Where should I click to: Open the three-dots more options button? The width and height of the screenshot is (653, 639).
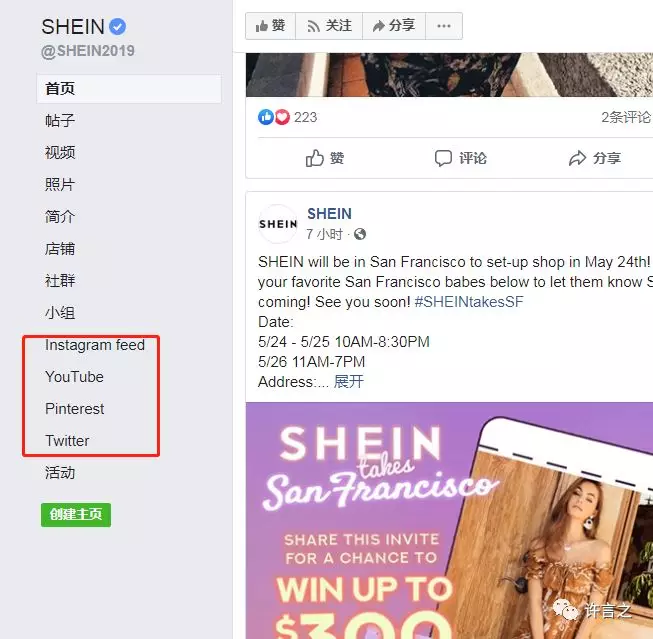tap(444, 26)
